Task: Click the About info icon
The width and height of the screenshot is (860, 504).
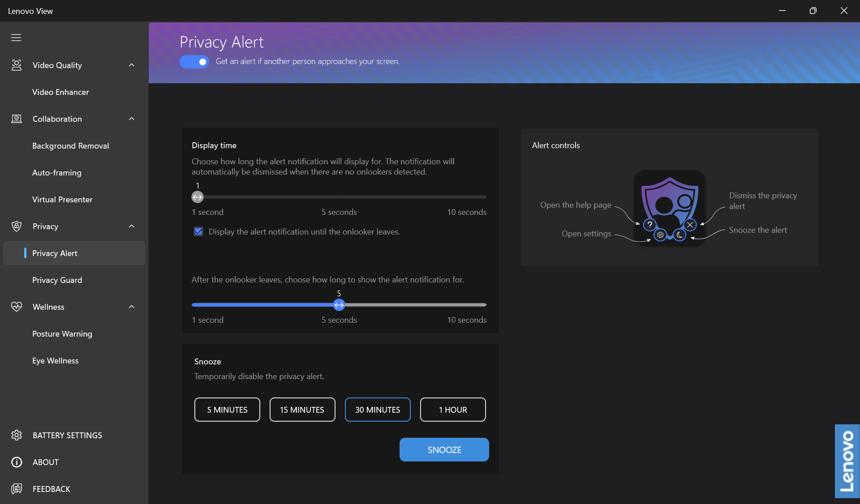Action: click(17, 462)
